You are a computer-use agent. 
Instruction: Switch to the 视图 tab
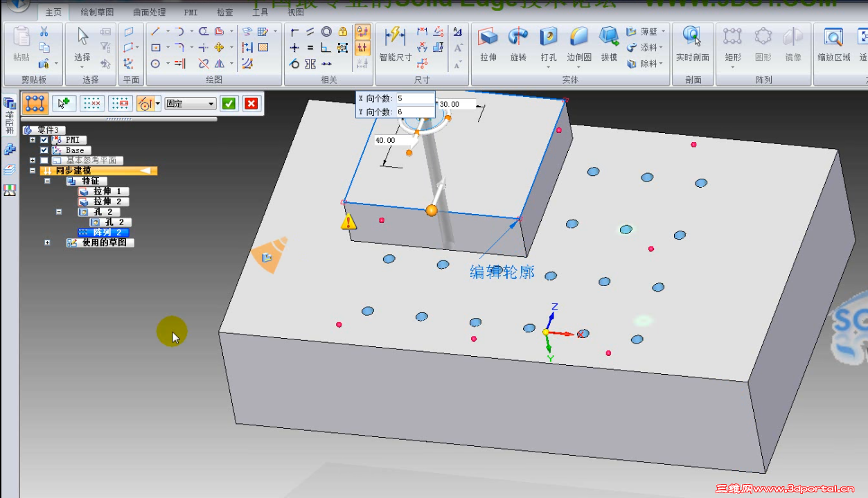295,12
